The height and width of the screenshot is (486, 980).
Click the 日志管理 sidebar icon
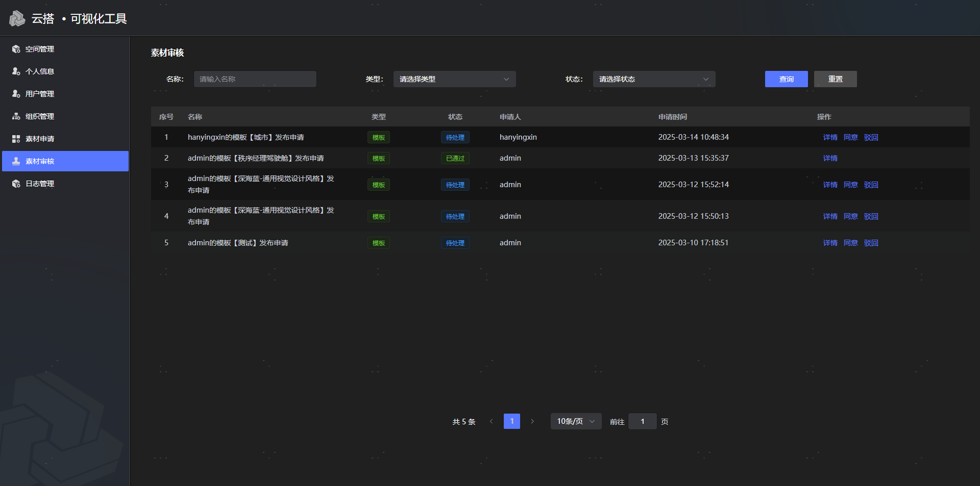coord(16,184)
